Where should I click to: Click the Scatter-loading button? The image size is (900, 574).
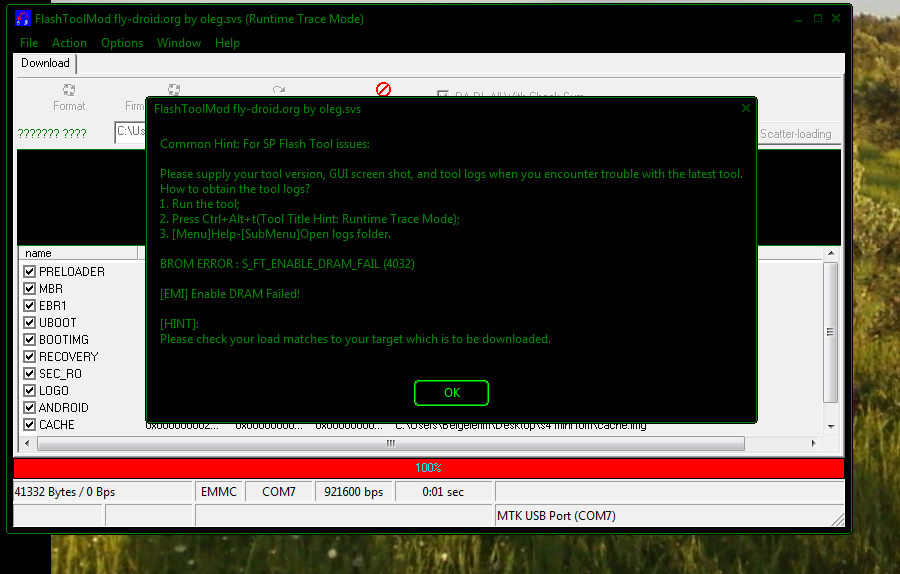tap(795, 134)
